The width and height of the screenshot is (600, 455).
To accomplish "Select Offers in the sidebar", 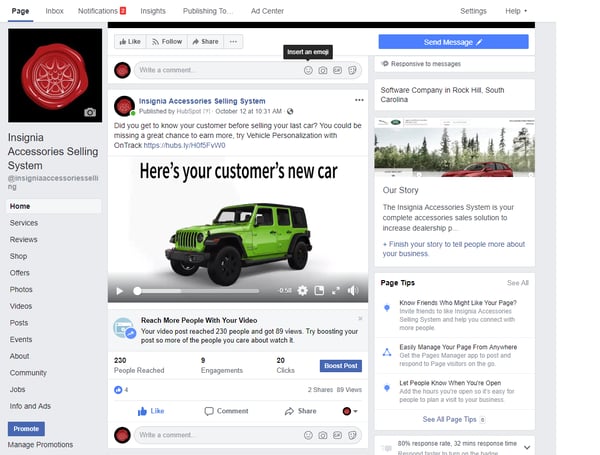I will pyautogui.click(x=20, y=273).
